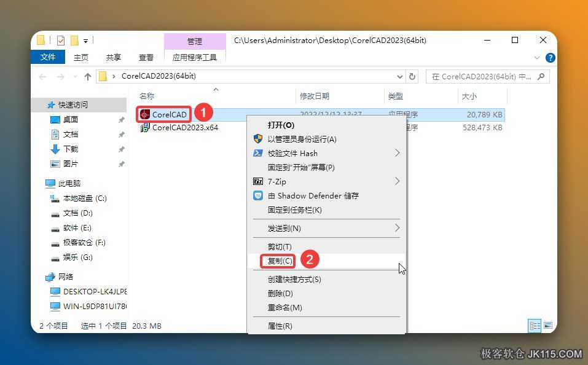588x365 pixels.
Task: Select the CorelCAD application file icon
Action: tap(145, 114)
